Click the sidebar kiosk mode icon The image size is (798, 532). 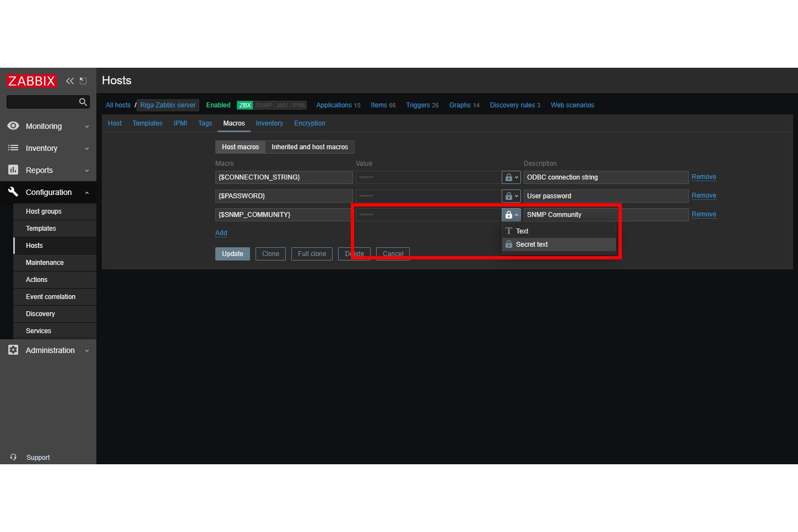click(83, 81)
